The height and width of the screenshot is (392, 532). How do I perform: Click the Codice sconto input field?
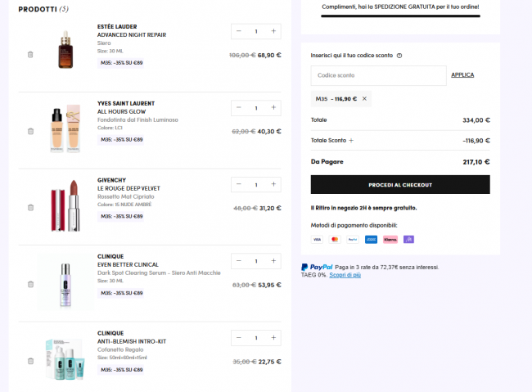coord(378,75)
